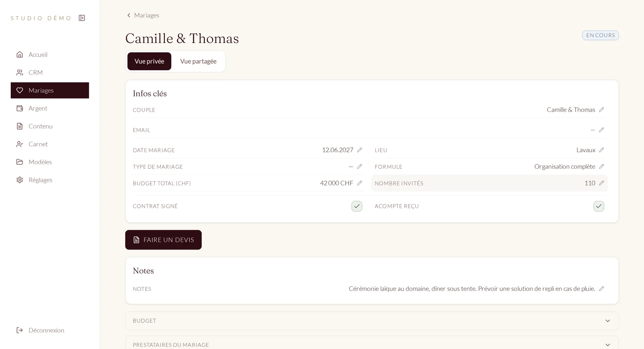The image size is (644, 349).
Task: Click the Déconnexion link
Action: click(x=50, y=330)
